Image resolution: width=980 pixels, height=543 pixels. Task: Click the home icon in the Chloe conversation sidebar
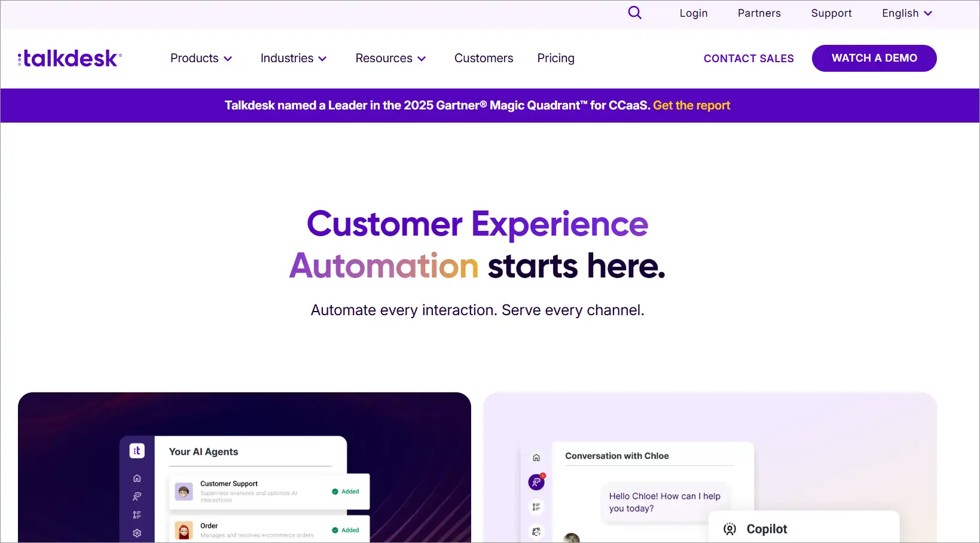[x=536, y=457]
